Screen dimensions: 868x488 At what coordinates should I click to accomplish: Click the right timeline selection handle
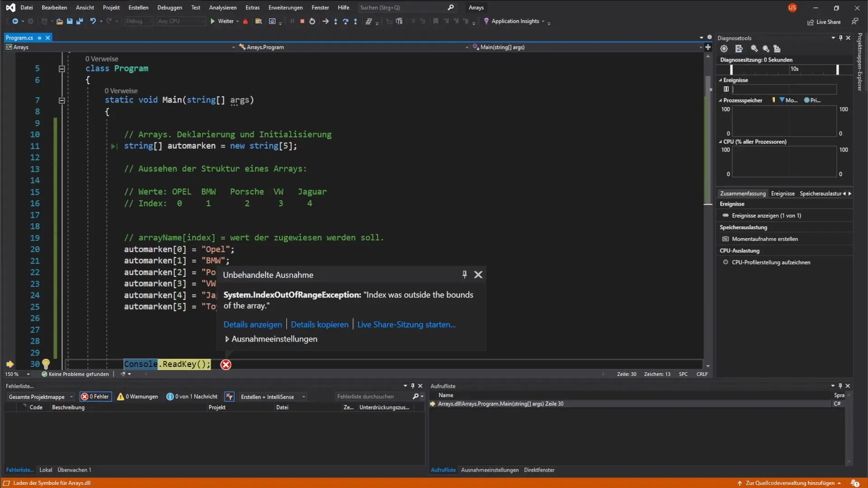(837, 70)
